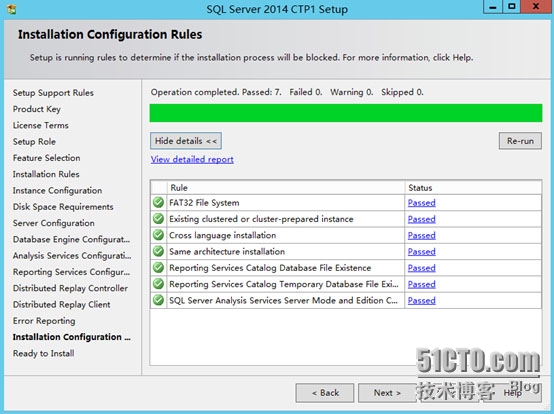
Task: Select bold Installation Configuration step
Action: tap(72, 337)
